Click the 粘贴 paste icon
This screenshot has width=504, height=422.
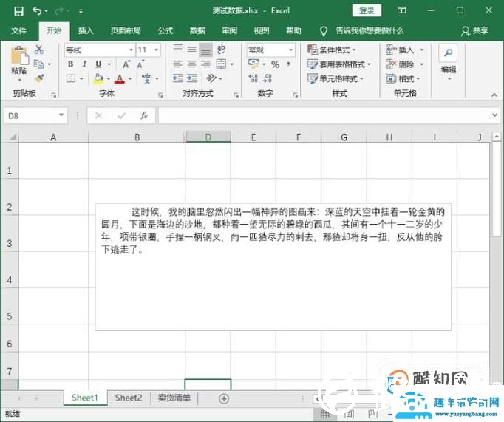tap(19, 56)
